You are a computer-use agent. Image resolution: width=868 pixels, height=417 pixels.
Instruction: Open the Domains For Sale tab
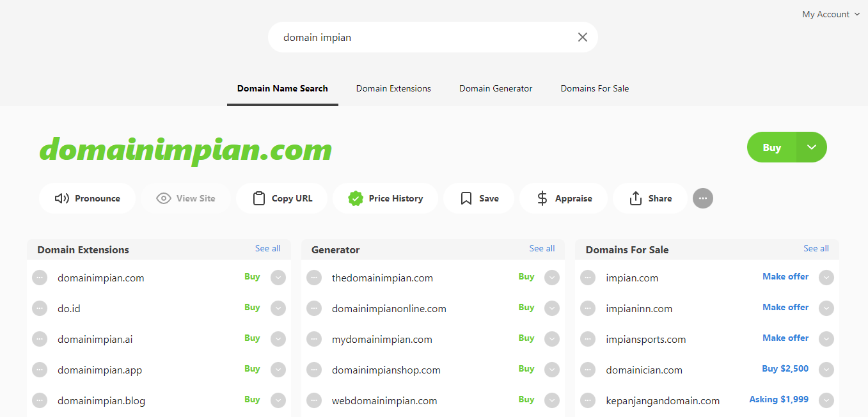point(594,88)
